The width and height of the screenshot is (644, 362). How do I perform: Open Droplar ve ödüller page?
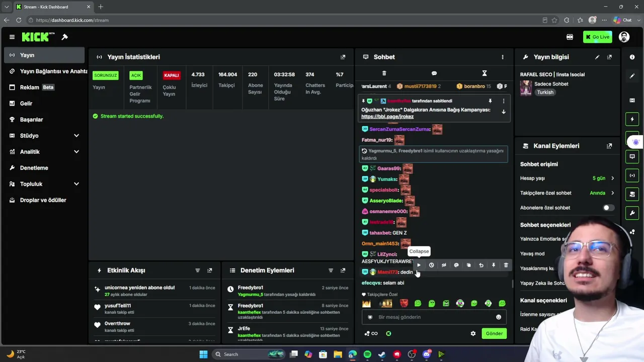(x=44, y=200)
